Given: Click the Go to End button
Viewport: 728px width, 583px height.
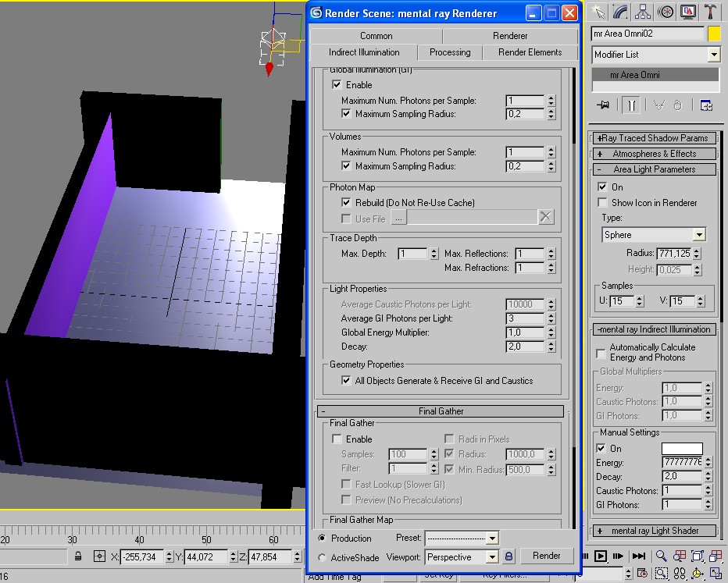Looking at the screenshot, I should [x=639, y=556].
